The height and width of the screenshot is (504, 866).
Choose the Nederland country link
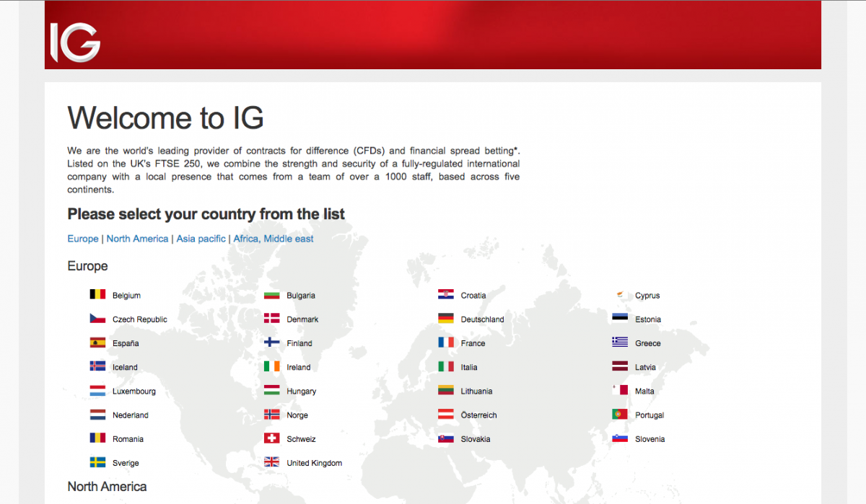pos(131,415)
